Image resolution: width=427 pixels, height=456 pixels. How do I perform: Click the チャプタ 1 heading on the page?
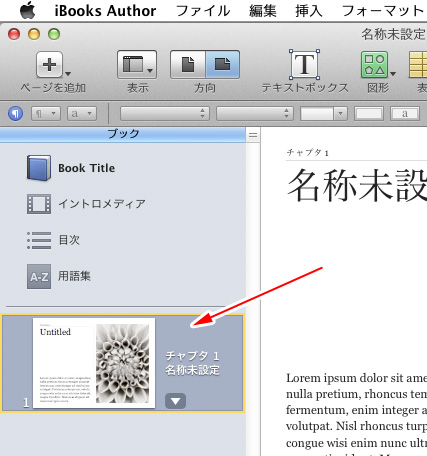(308, 153)
